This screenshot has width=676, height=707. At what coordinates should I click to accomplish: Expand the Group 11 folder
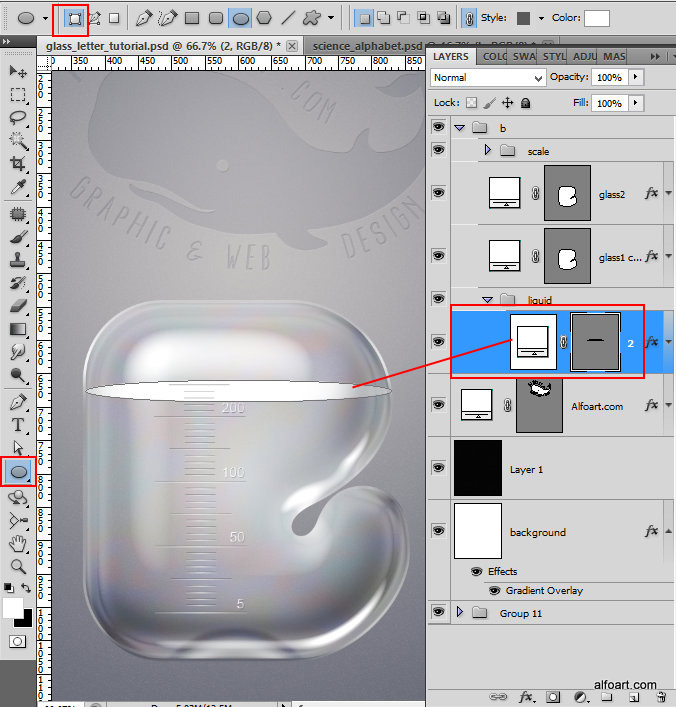[460, 612]
